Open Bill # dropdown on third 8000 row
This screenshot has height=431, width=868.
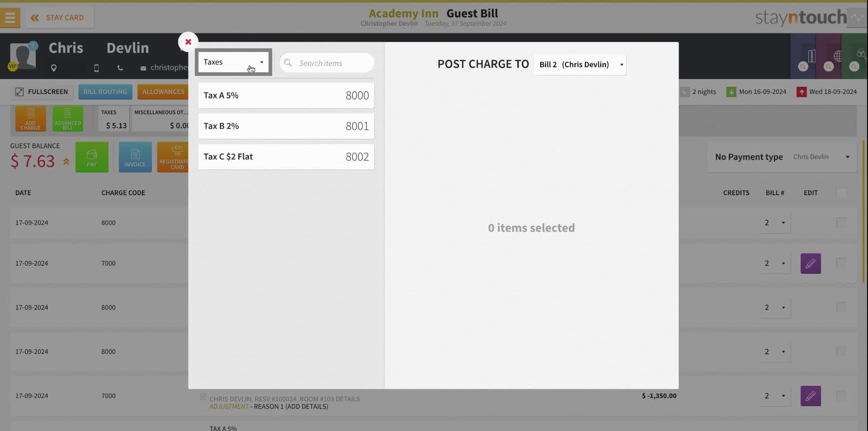pos(775,352)
